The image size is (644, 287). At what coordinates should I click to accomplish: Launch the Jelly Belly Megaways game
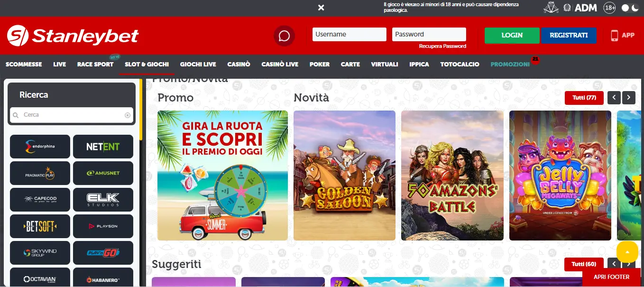(560, 176)
